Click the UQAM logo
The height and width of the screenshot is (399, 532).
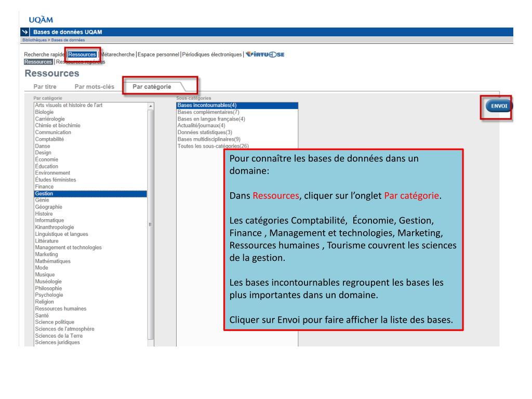point(41,20)
